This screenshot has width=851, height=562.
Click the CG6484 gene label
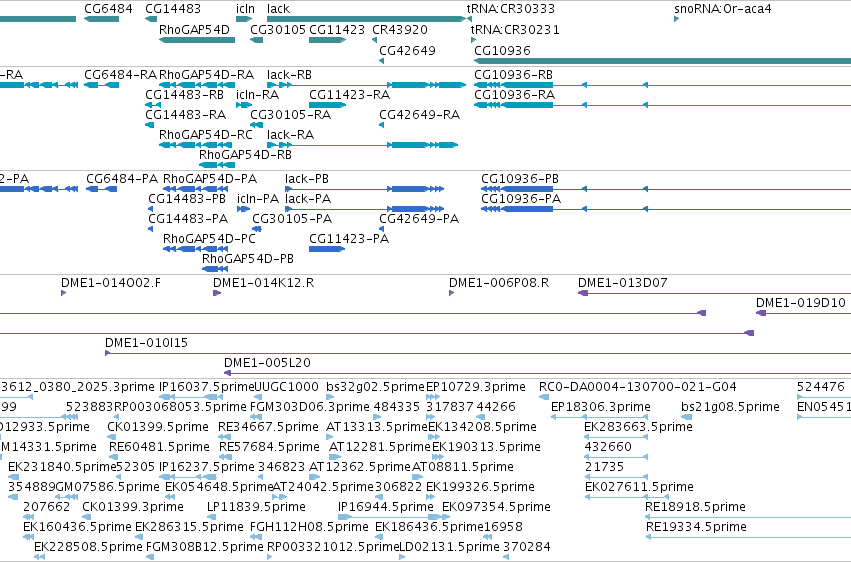108,9
